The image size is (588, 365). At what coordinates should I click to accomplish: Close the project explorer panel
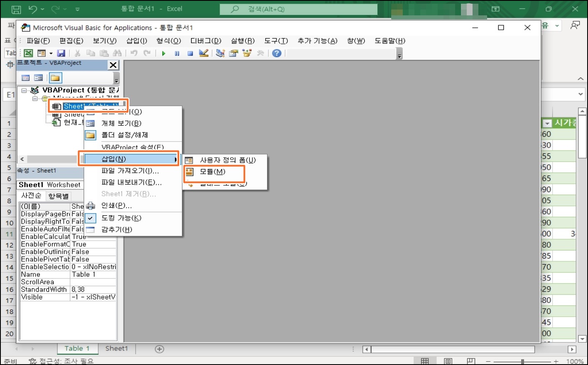(x=113, y=65)
